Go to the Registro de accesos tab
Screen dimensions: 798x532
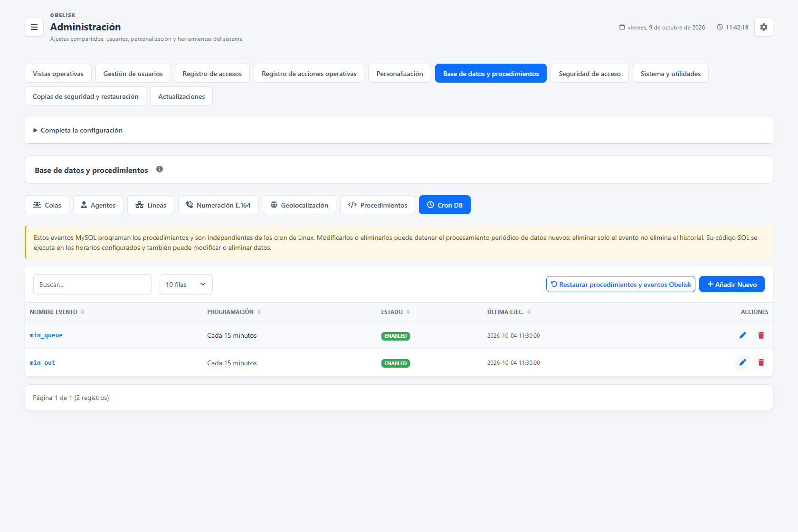click(212, 74)
